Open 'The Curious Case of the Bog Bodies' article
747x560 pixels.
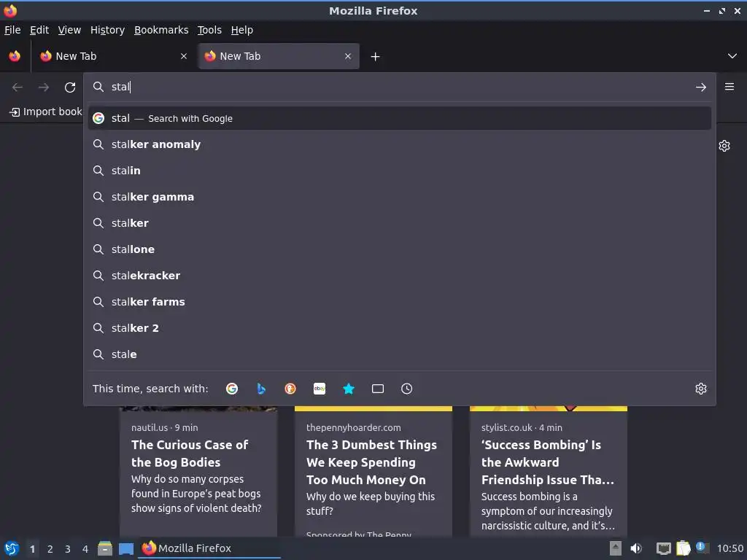pyautogui.click(x=198, y=472)
